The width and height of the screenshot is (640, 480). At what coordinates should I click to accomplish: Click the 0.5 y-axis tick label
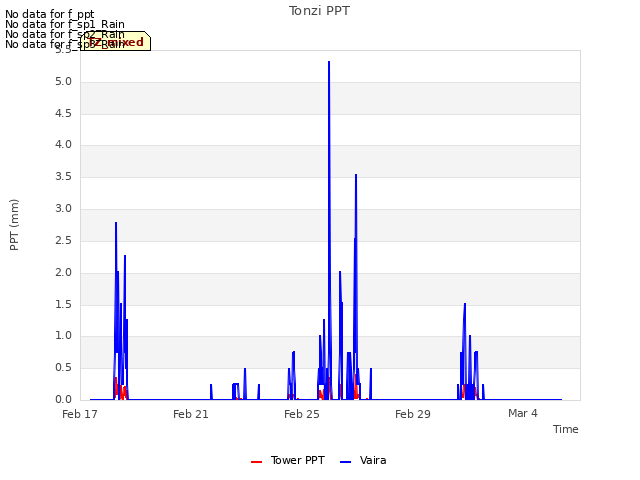[63, 368]
